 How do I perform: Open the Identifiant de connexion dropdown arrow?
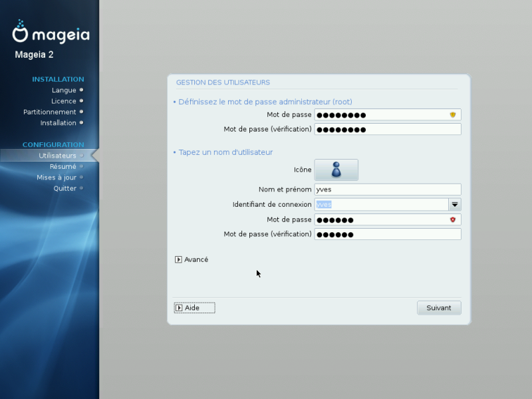(x=455, y=204)
